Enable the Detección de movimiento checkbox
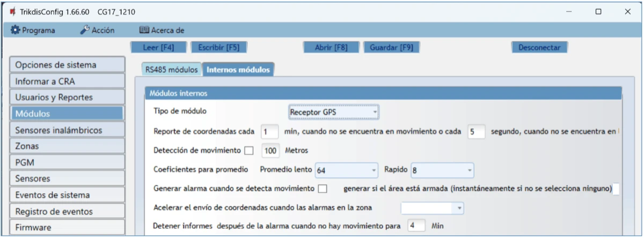 tap(249, 151)
